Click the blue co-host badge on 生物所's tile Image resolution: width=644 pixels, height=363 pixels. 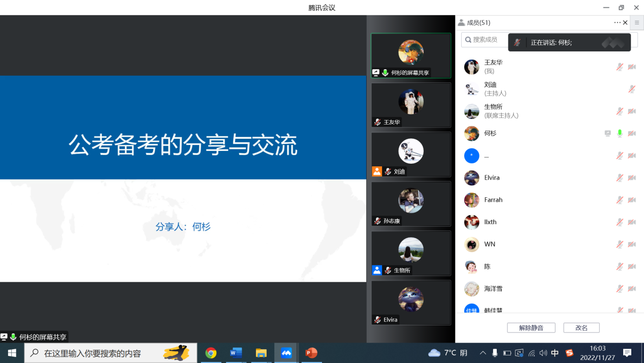377,270
